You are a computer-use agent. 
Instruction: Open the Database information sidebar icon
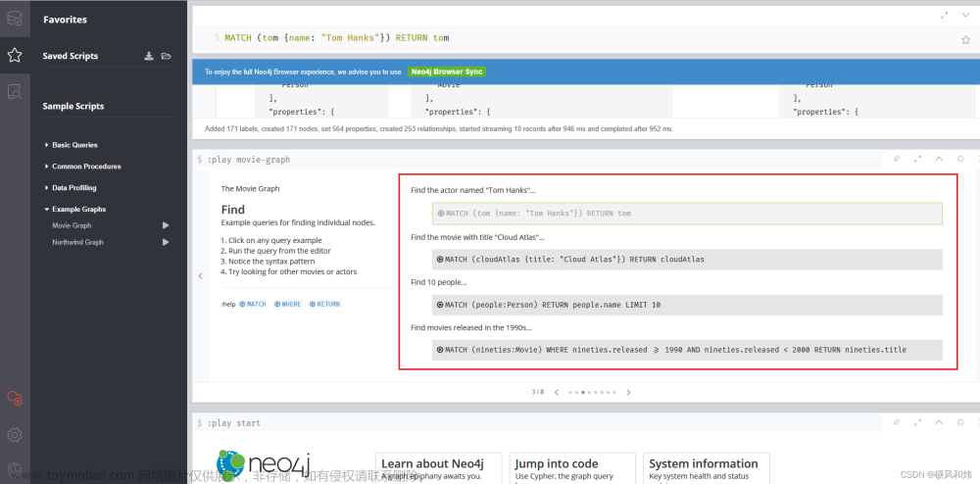tap(15, 19)
